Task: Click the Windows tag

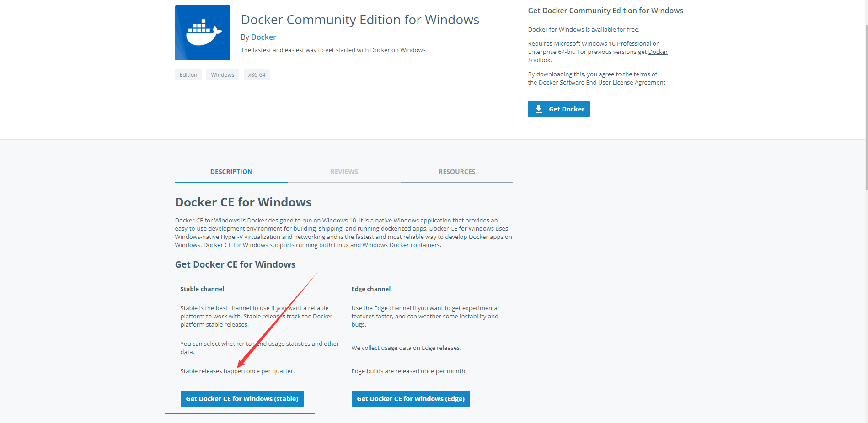Action: point(223,75)
